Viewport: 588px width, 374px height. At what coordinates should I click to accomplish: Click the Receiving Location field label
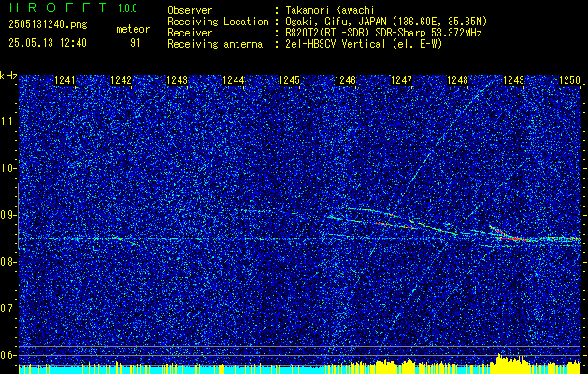(x=218, y=22)
